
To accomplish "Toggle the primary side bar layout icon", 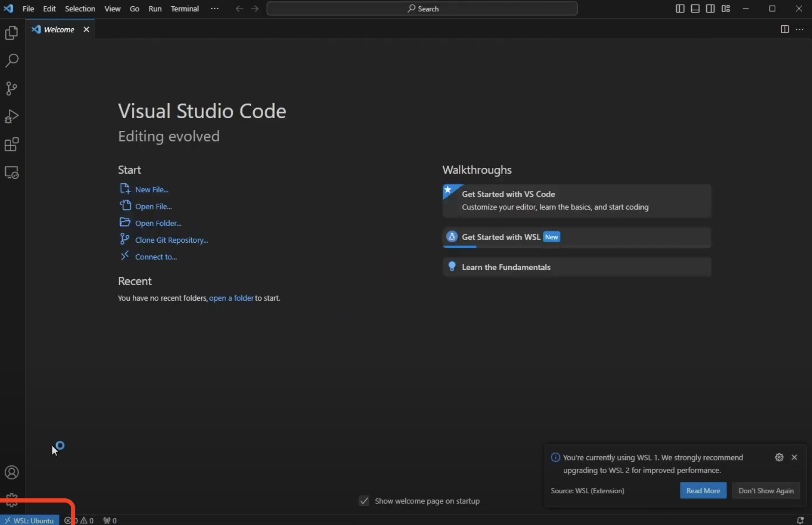I will (680, 9).
